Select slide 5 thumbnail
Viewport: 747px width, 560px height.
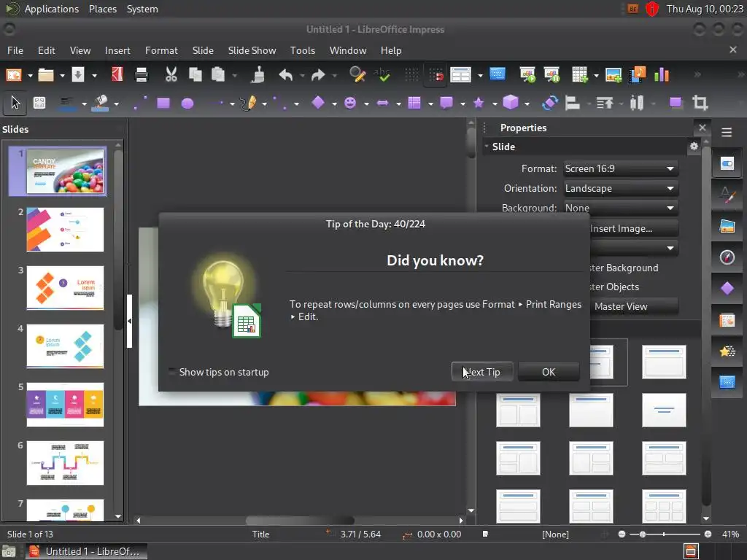click(x=65, y=405)
